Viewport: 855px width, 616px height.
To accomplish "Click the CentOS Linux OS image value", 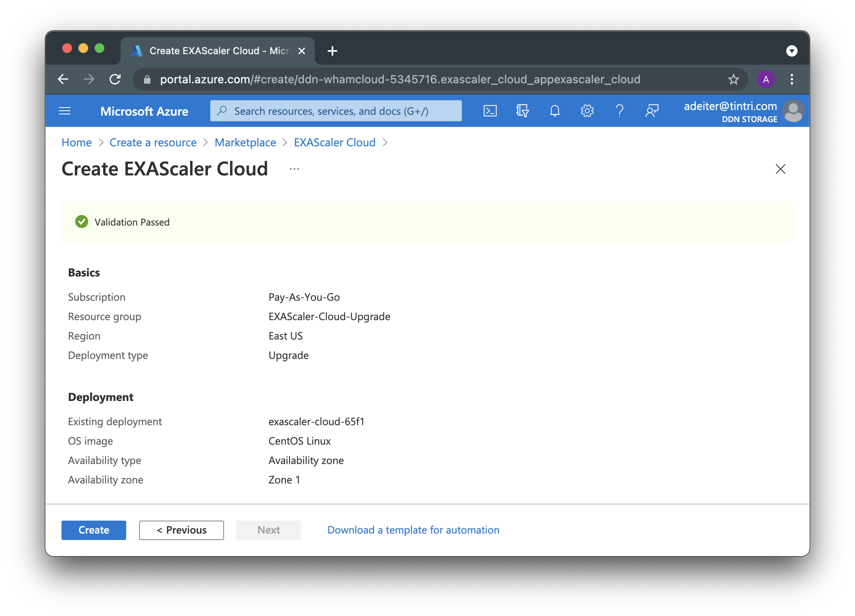I will tap(300, 441).
